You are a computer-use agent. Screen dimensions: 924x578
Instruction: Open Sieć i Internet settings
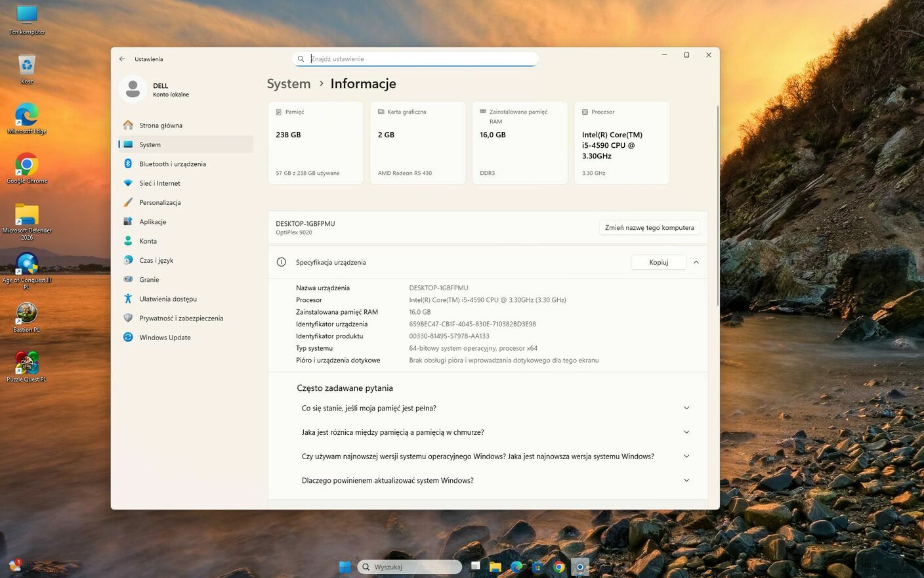coord(159,183)
